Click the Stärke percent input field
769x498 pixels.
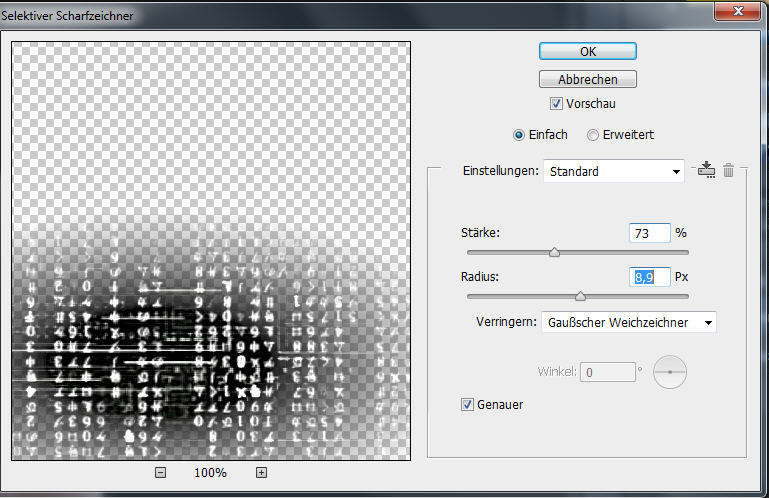(649, 233)
